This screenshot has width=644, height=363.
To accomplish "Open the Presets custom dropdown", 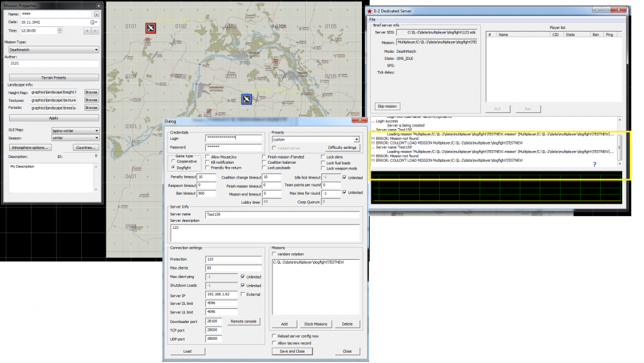I will tap(356, 139).
